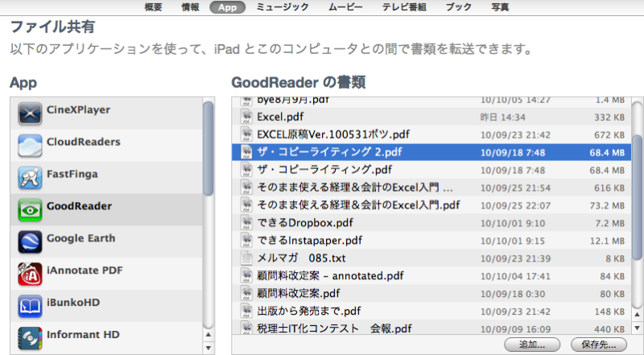Click the 保存先... button
The width and height of the screenshot is (644, 355).
coord(599,345)
